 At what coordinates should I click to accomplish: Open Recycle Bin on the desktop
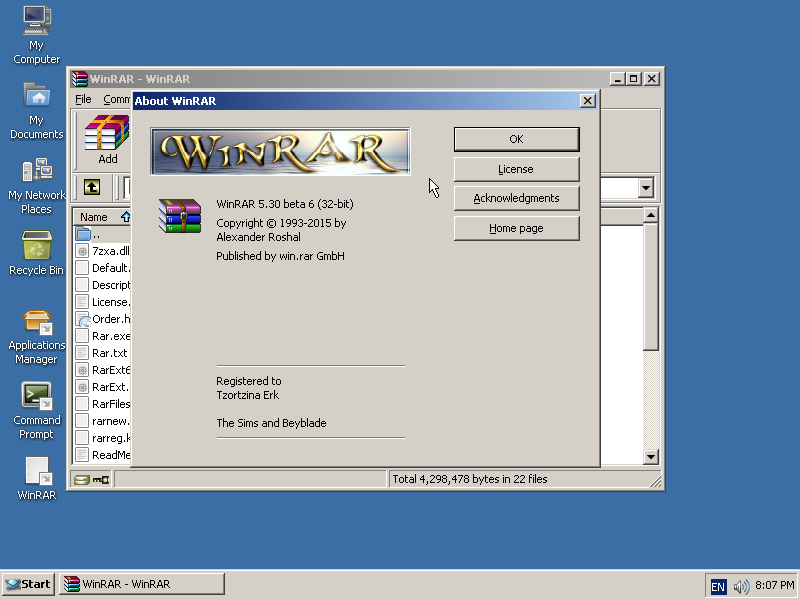click(36, 245)
